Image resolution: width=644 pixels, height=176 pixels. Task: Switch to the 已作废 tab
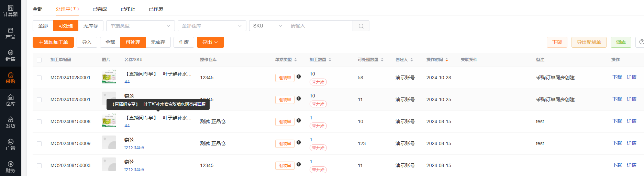tap(156, 9)
